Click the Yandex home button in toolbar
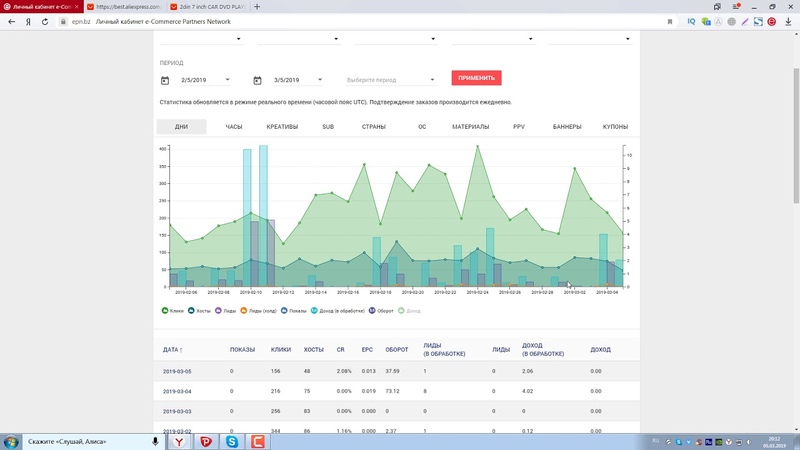The image size is (800, 450). click(x=28, y=21)
